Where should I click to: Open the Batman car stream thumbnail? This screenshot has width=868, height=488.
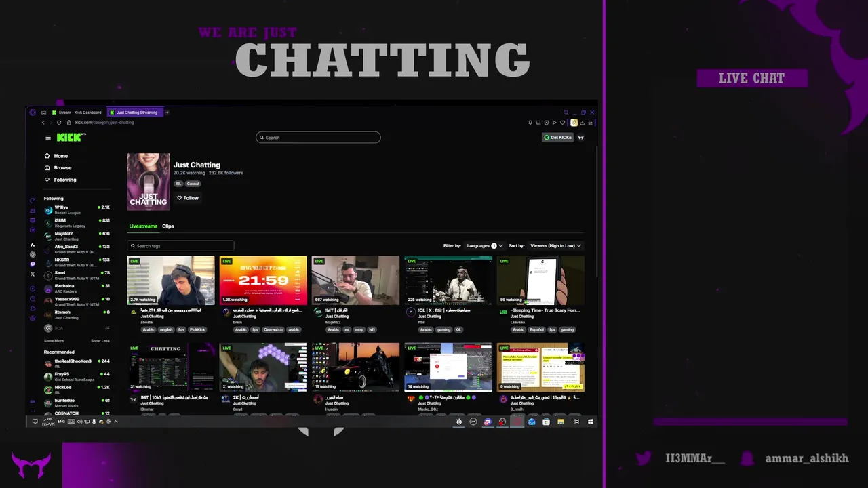pyautogui.click(x=355, y=367)
